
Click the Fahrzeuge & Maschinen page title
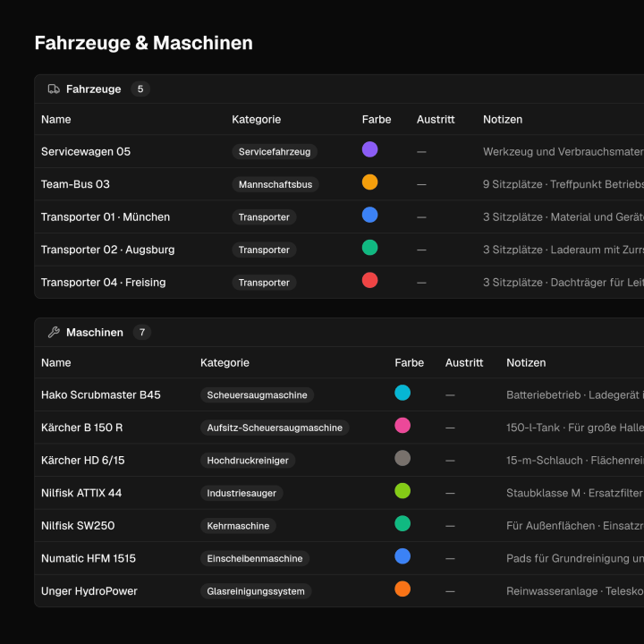144,43
